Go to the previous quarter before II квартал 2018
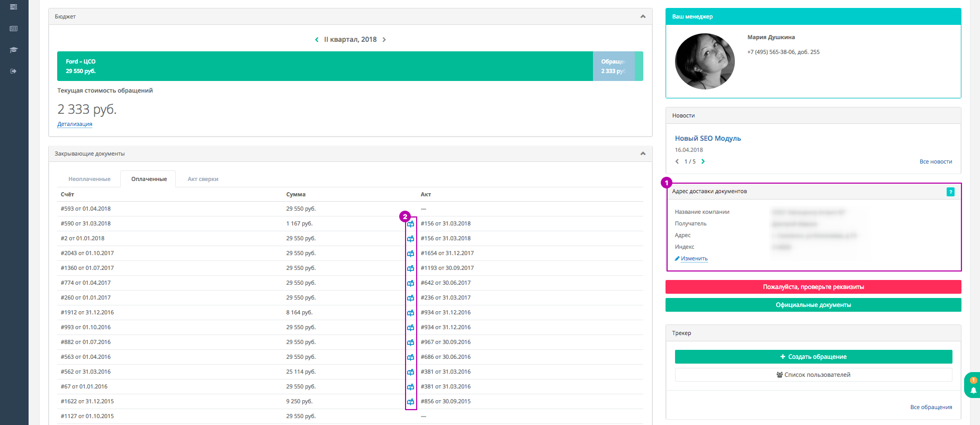Screen dimensions: 980x425 pos(317,40)
